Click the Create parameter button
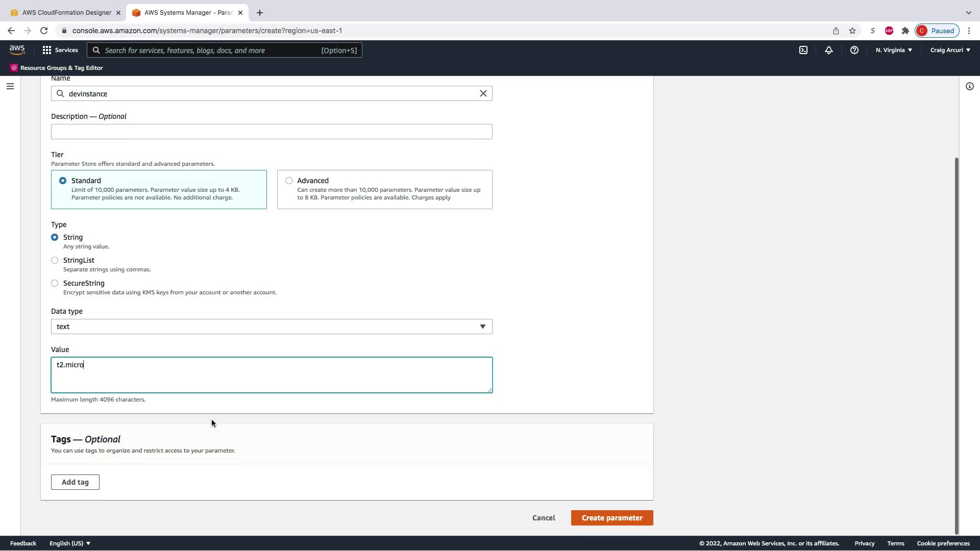Screen dimensions: 980x551 [x=611, y=518]
